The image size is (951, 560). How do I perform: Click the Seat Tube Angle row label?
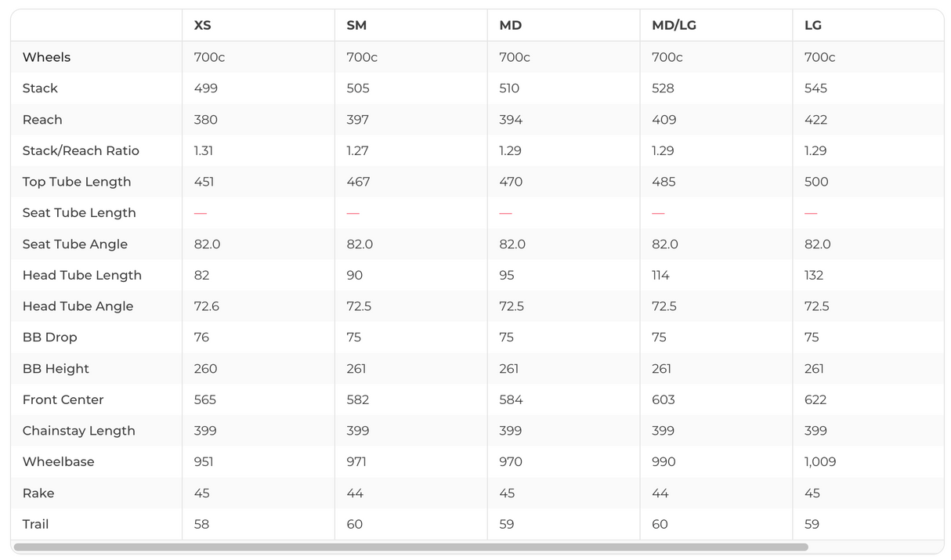pyautogui.click(x=75, y=244)
